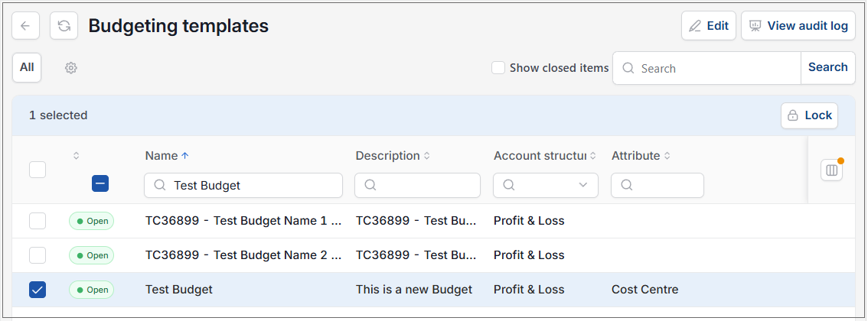Click the Search button

(x=827, y=67)
